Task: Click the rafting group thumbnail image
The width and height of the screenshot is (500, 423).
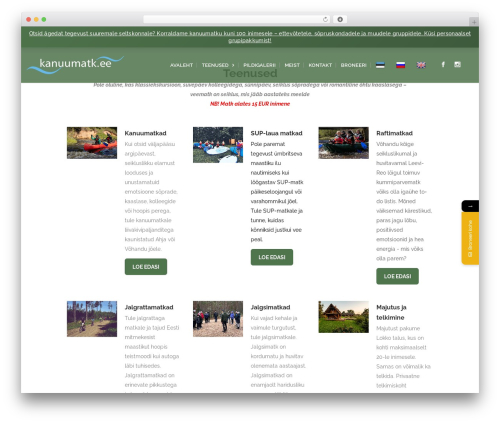Action: [344, 143]
